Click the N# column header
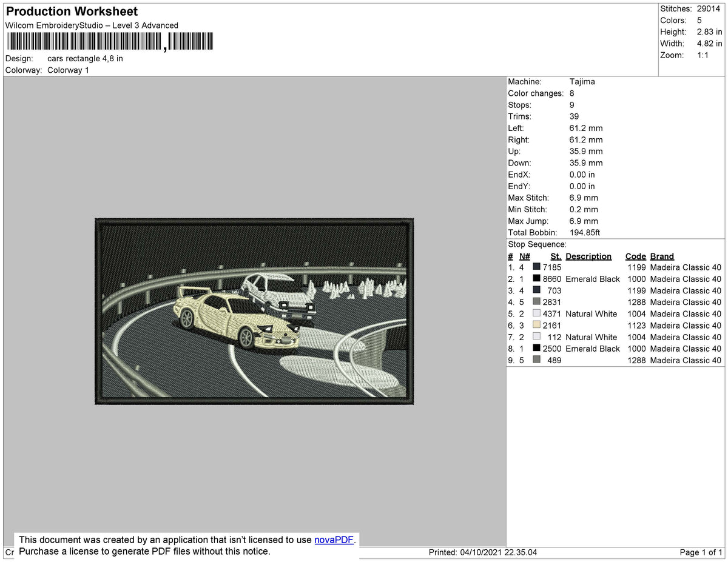Image resolution: width=728 pixels, height=562 pixels. coord(524,256)
